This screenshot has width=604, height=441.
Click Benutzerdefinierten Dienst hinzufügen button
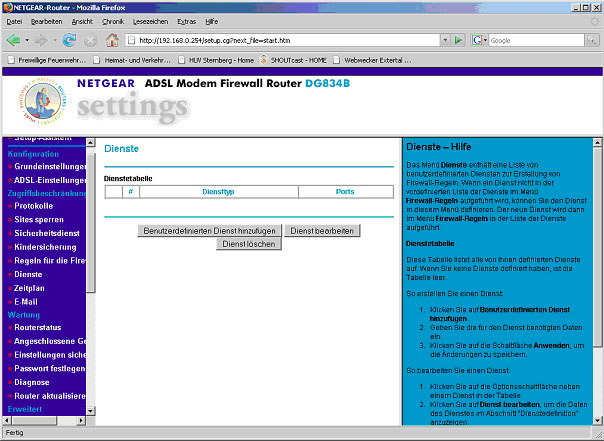pyautogui.click(x=209, y=230)
